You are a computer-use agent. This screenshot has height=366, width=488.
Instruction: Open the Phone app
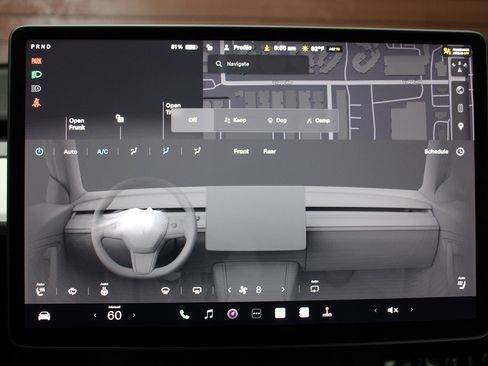(x=184, y=314)
